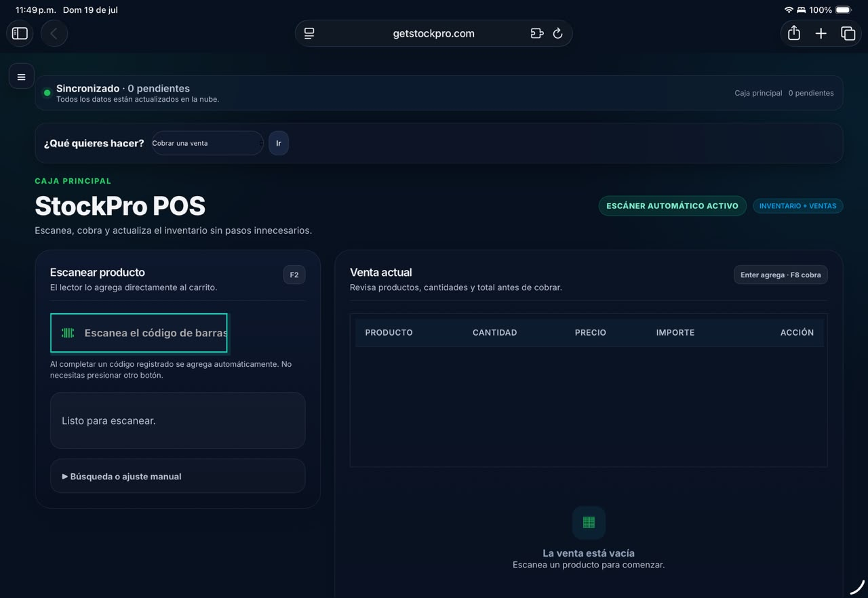Show the Safari tab overview
The width and height of the screenshot is (868, 598).
click(848, 33)
